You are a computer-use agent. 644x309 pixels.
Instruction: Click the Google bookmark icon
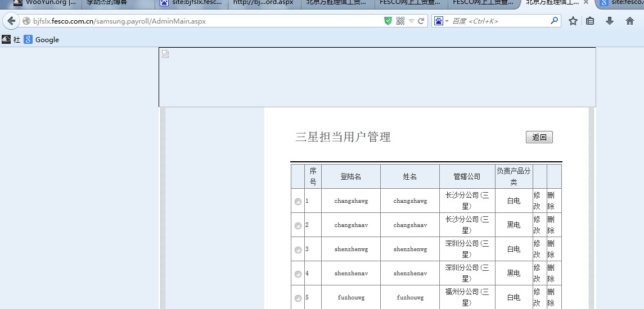[28, 39]
